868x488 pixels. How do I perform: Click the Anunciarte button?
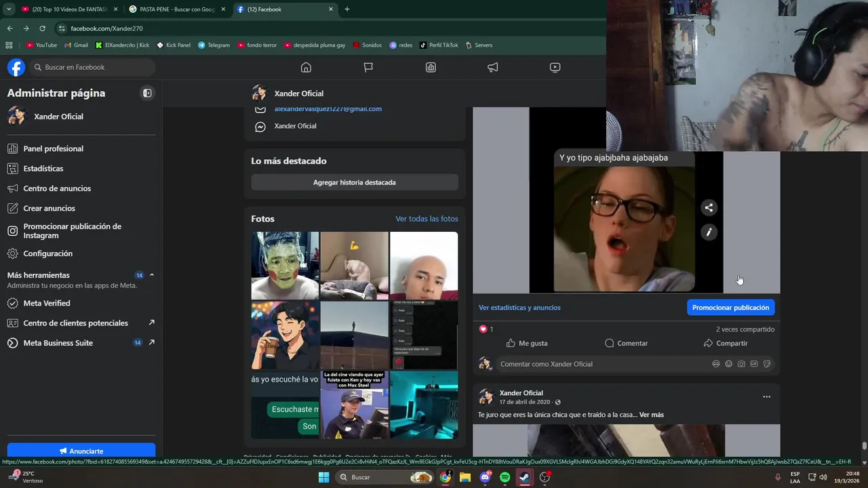(81, 451)
